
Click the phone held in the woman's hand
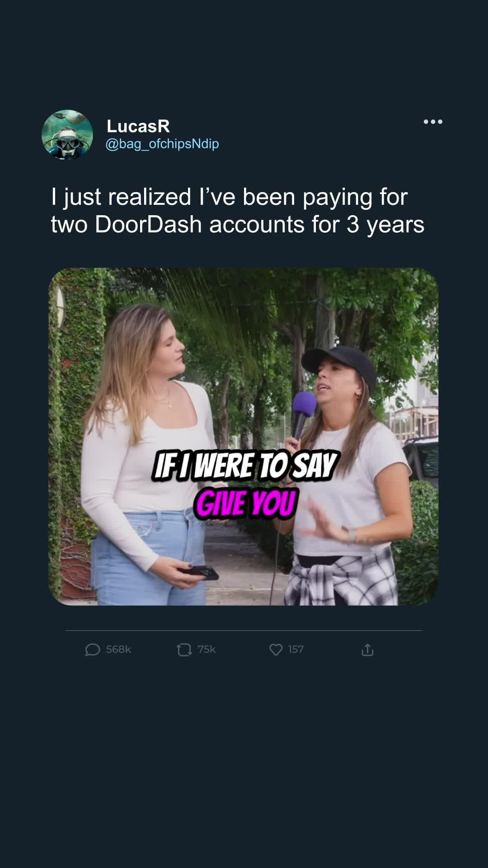(x=201, y=572)
